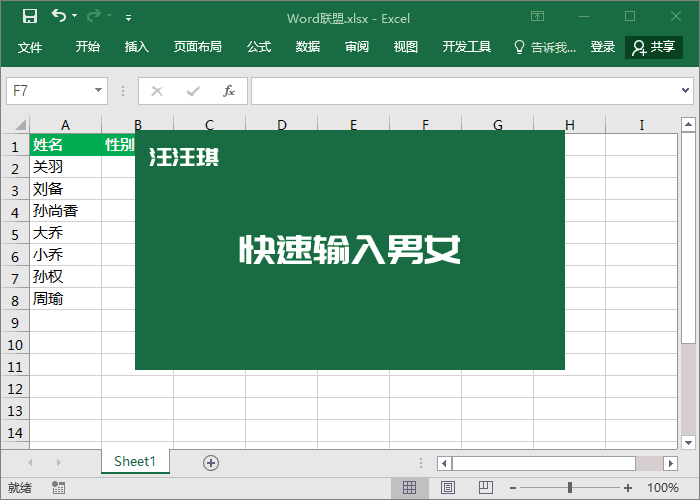Image resolution: width=700 pixels, height=500 pixels.
Task: Click the Save icon in quick access toolbar
Action: pyautogui.click(x=30, y=17)
